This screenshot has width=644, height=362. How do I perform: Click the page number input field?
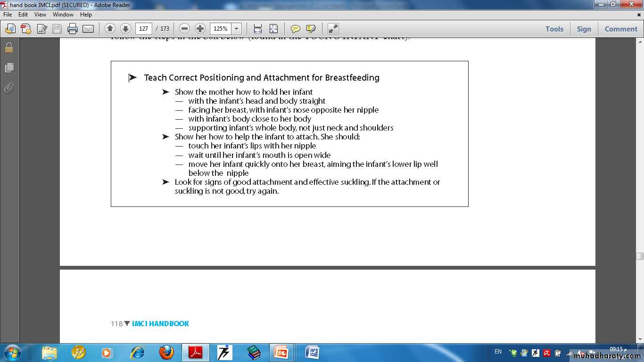click(144, 29)
